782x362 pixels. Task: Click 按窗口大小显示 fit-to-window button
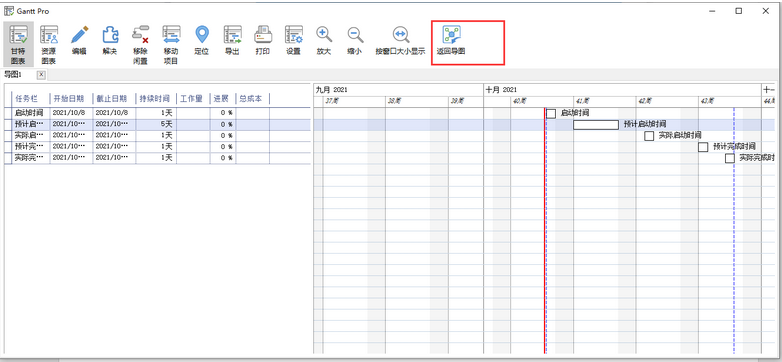[x=400, y=40]
